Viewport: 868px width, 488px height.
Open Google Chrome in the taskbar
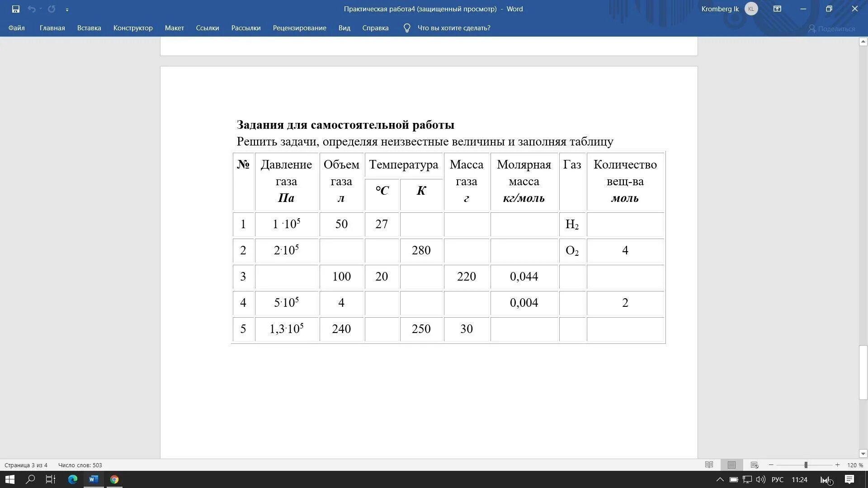(114, 479)
